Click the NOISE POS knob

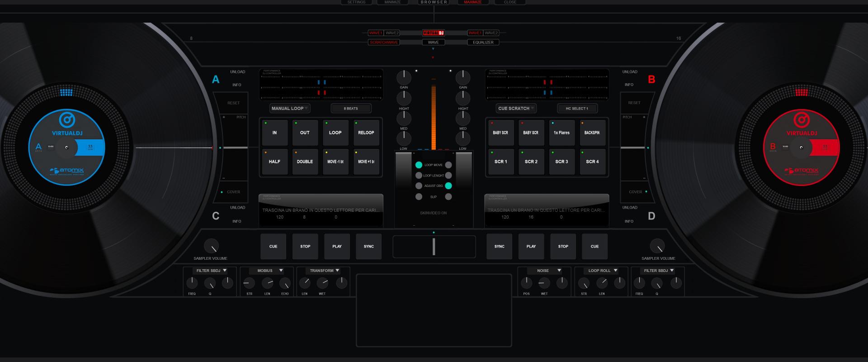(x=526, y=283)
